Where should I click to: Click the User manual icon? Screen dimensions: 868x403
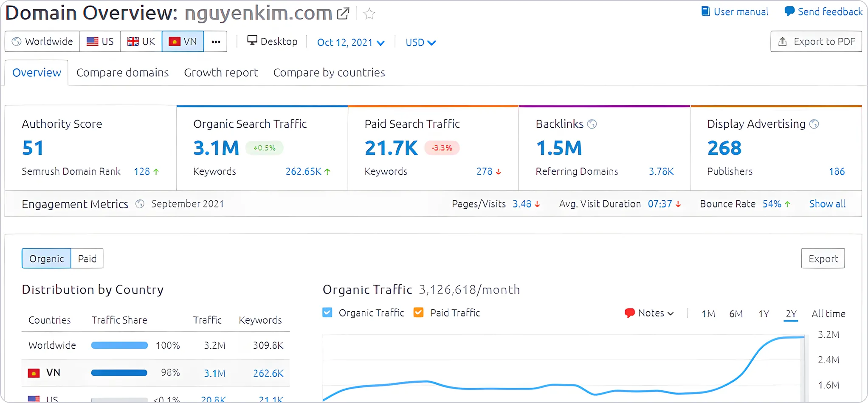click(x=705, y=11)
